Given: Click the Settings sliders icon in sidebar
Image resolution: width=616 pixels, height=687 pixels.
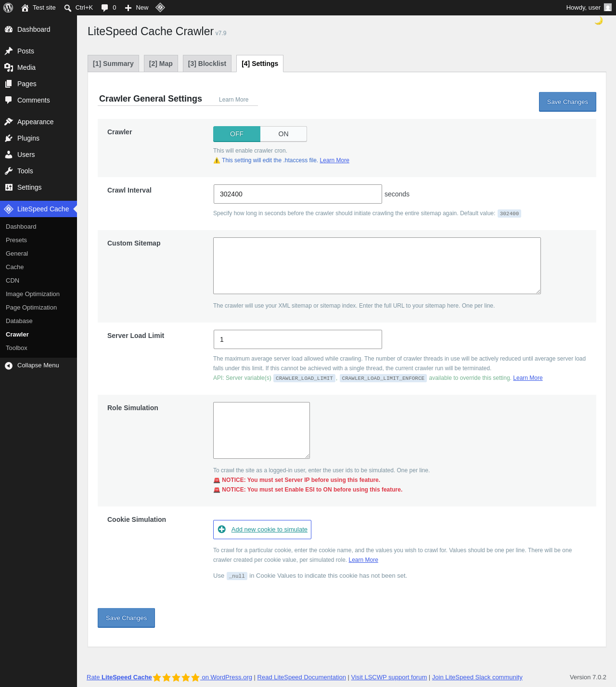Looking at the screenshot, I should click(x=9, y=187).
